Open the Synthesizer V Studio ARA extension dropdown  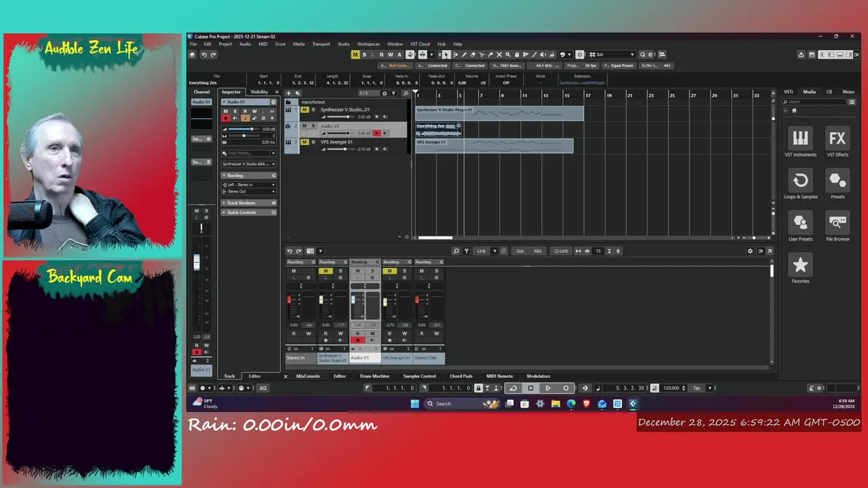pyautogui.click(x=249, y=163)
